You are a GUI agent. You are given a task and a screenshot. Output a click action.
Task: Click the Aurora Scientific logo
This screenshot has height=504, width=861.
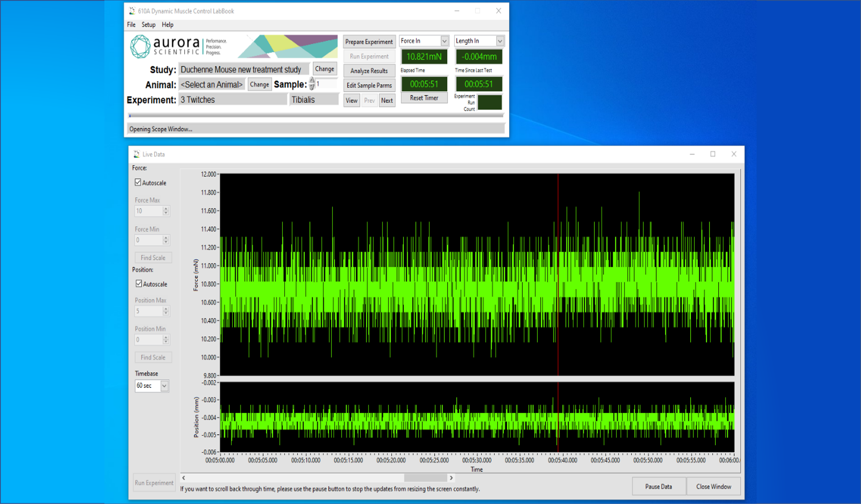(179, 46)
